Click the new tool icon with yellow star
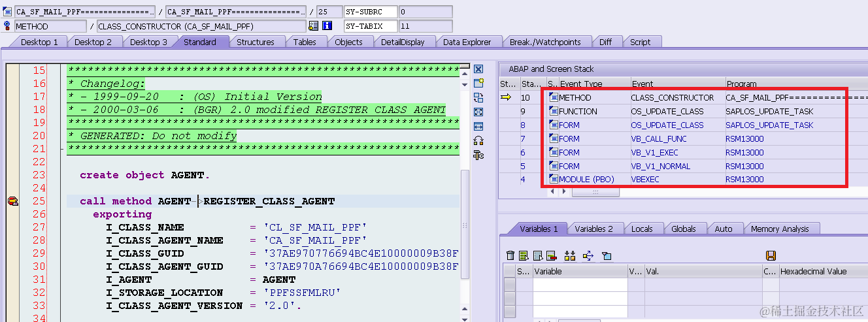The width and height of the screenshot is (868, 322). click(x=478, y=83)
